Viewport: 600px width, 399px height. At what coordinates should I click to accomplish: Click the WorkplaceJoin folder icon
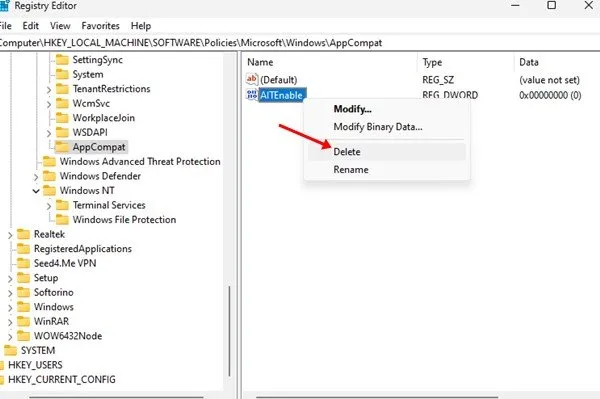coord(62,118)
